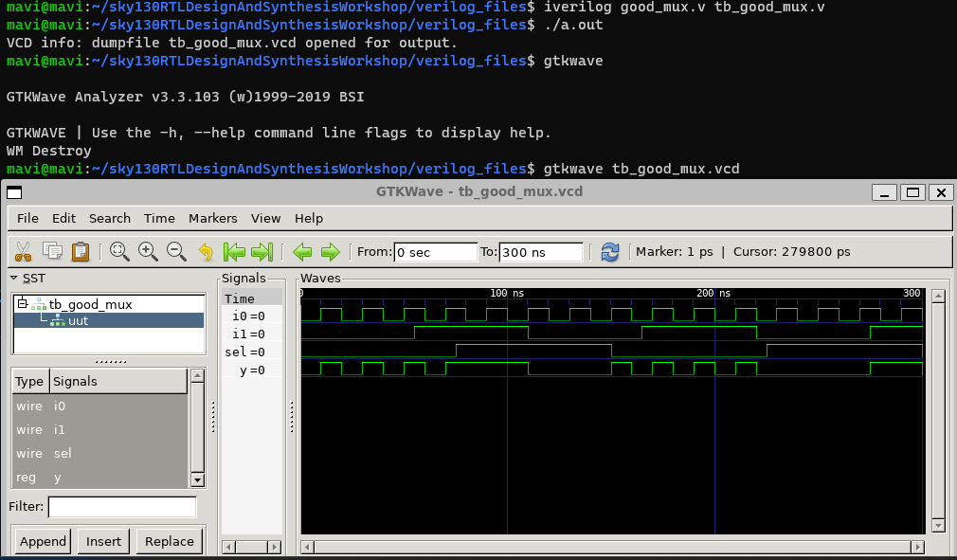Viewport: 957px width, 560px height.
Task: Click the Replace button
Action: pos(169,541)
